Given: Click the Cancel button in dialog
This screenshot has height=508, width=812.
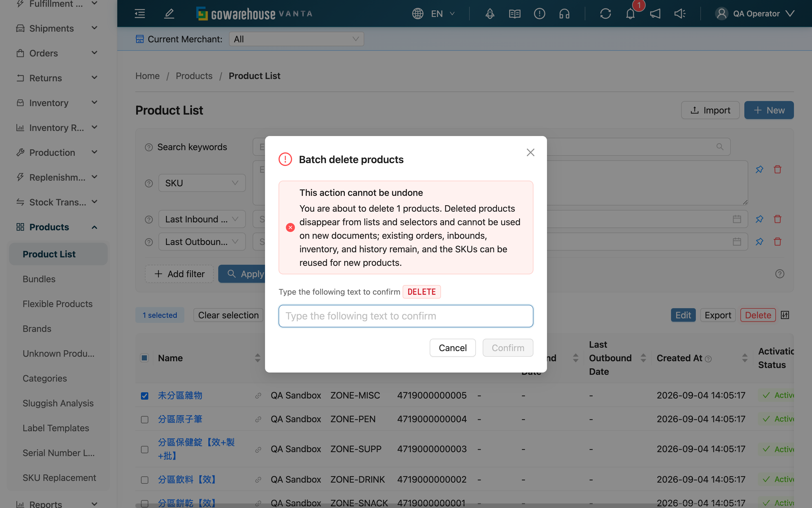Looking at the screenshot, I should 453,348.
